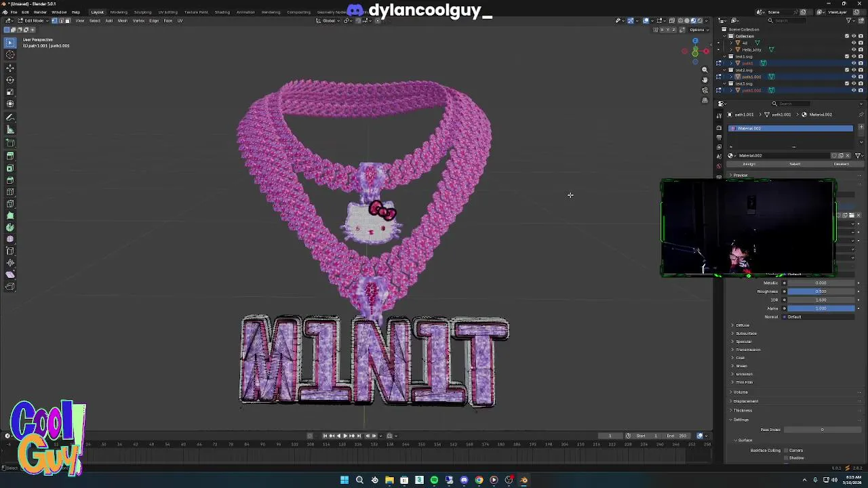Select the Transform tool in the left toolbar

click(10, 104)
